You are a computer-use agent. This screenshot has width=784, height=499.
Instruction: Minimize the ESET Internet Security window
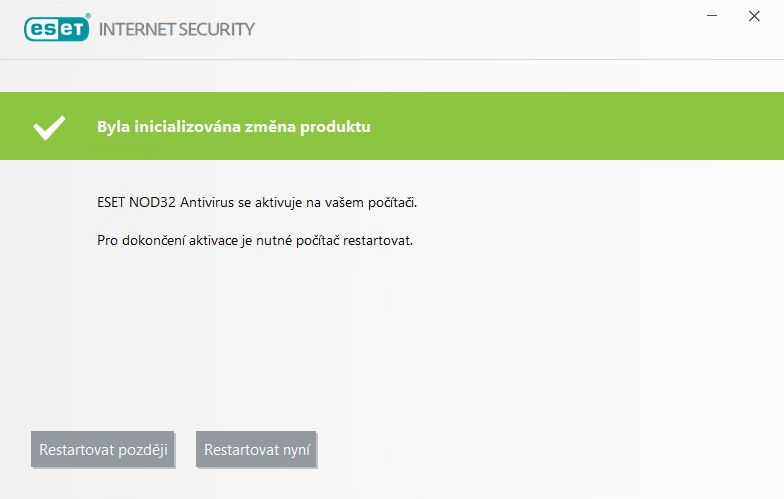point(712,16)
